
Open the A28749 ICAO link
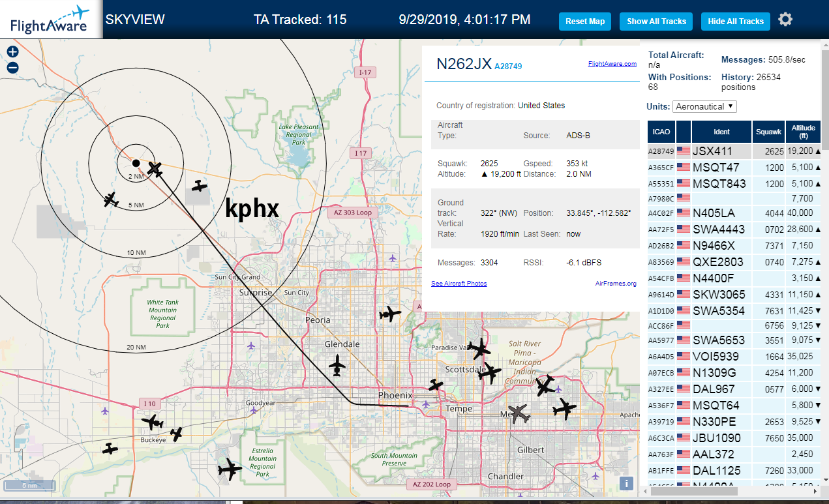tap(508, 66)
